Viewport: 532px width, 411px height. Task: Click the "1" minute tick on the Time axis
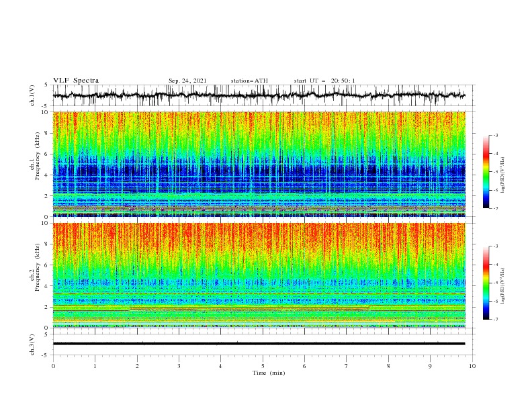coord(95,366)
